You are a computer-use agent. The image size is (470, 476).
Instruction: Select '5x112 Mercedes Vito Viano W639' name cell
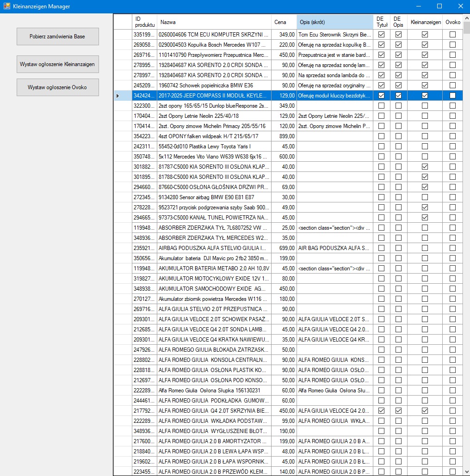click(214, 157)
